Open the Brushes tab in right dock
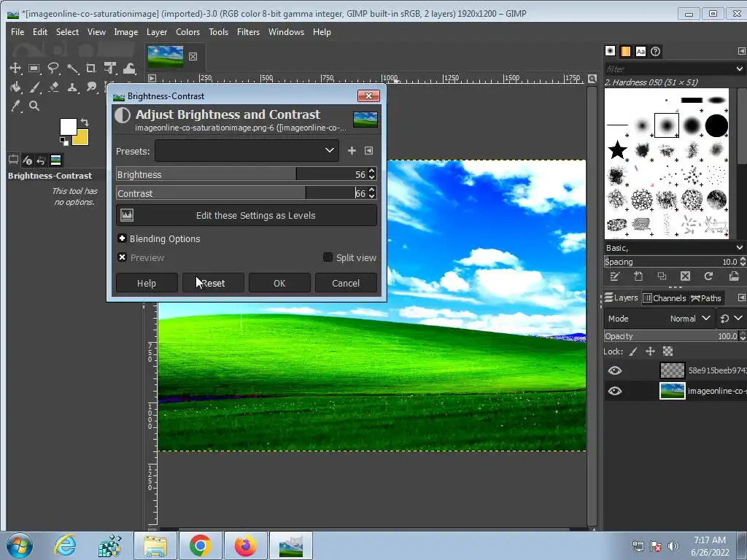 611,51
